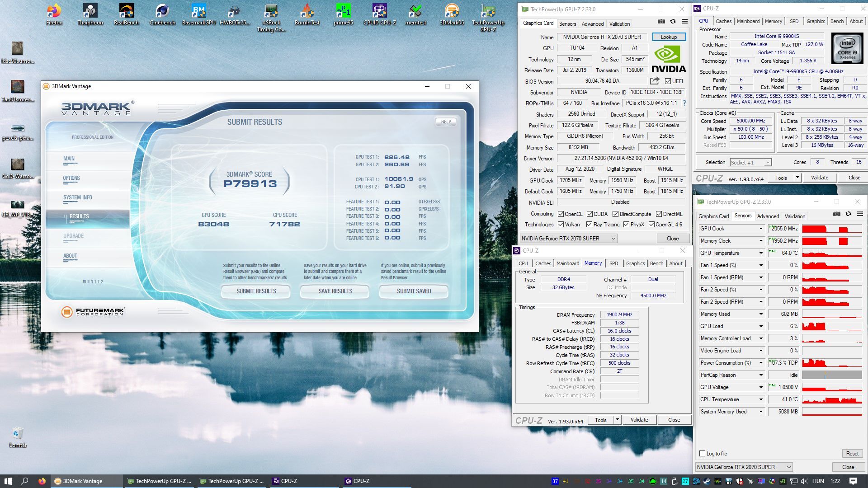The height and width of the screenshot is (488, 868).
Task: Click the Bus Interface question mark icon
Action: click(684, 103)
